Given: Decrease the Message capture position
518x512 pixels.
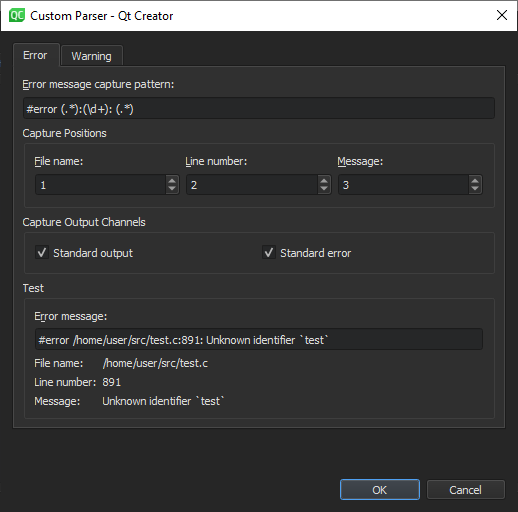Looking at the screenshot, I should pos(475,189).
